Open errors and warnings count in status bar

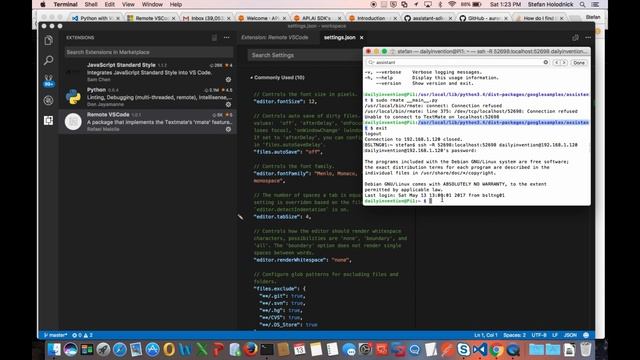pyautogui.click(x=82, y=335)
